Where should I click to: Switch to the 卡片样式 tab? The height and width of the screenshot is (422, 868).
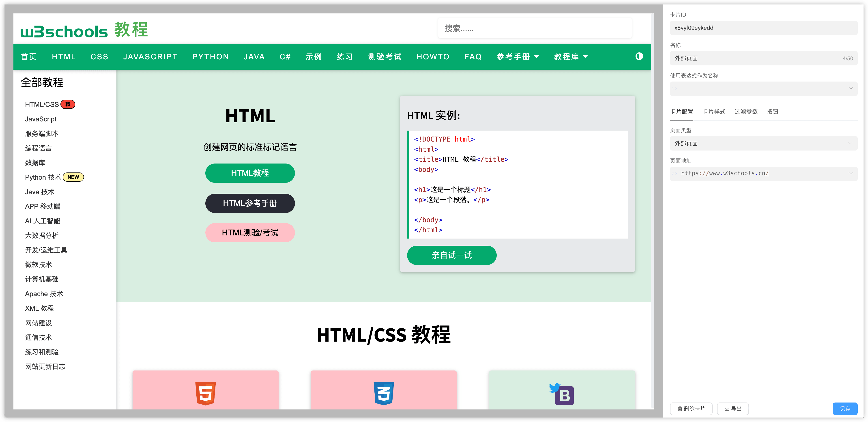714,112
